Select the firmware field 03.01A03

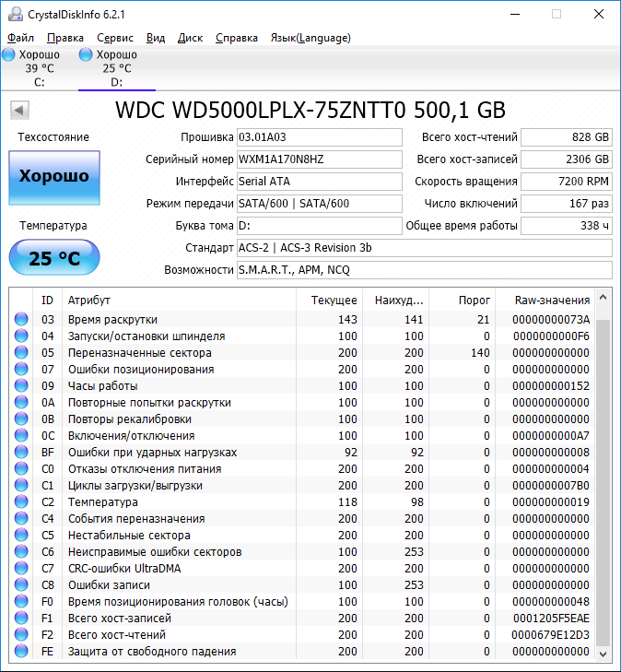tap(320, 137)
